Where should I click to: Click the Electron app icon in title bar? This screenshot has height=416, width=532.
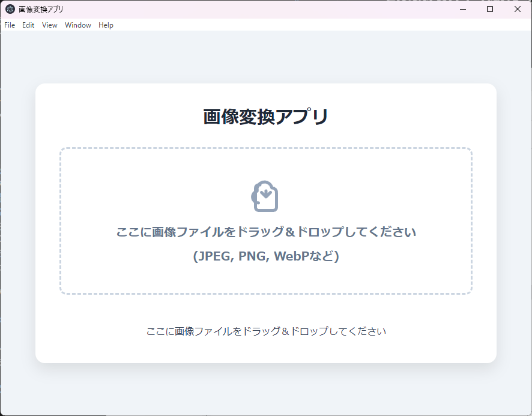coord(10,9)
